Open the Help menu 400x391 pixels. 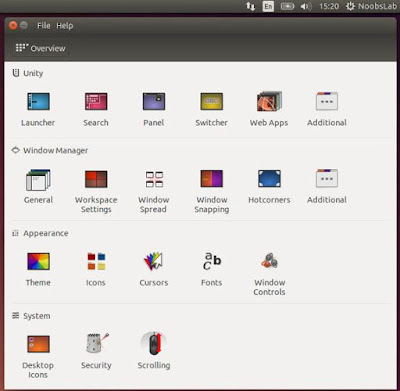tap(65, 26)
